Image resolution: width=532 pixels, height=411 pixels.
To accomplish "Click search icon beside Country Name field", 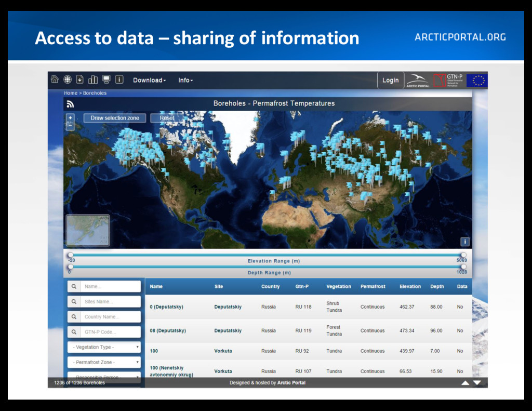I will click(74, 316).
